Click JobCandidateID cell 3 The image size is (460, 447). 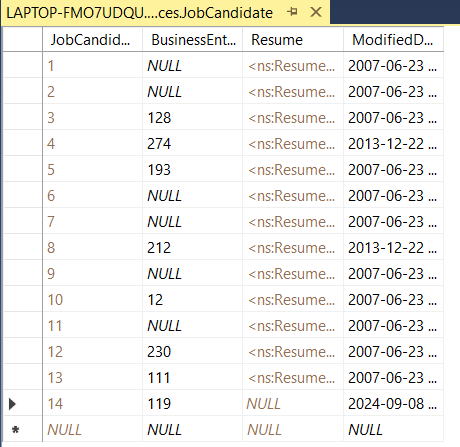[x=92, y=118]
